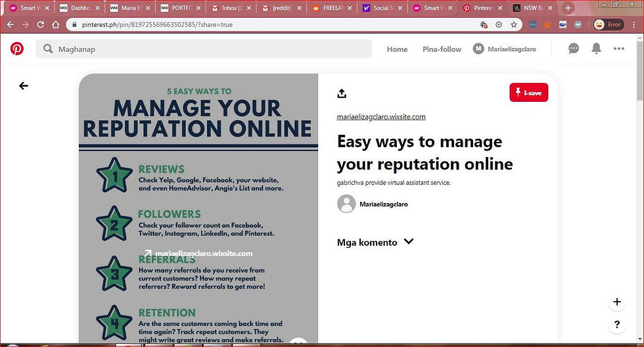
Task: Click the Error profile button in Chrome
Action: pyautogui.click(x=609, y=24)
